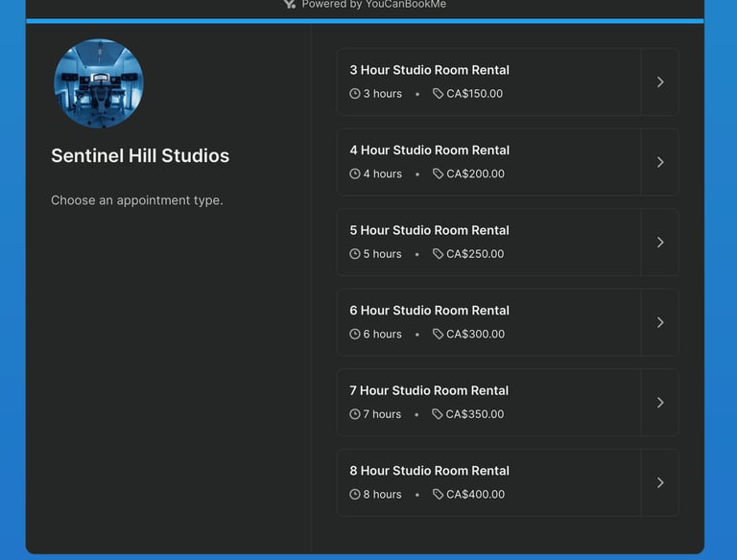
Task: Select the 5 Hour Studio Room Rental title
Action: [x=429, y=230]
